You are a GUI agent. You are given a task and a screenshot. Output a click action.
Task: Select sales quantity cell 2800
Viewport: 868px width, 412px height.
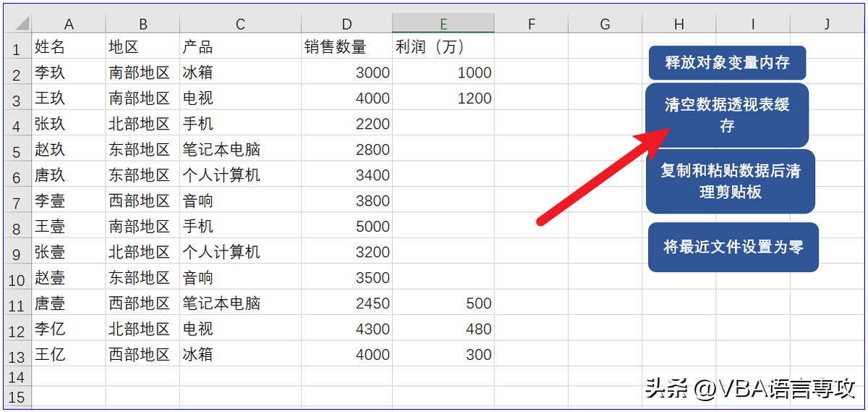click(x=346, y=150)
